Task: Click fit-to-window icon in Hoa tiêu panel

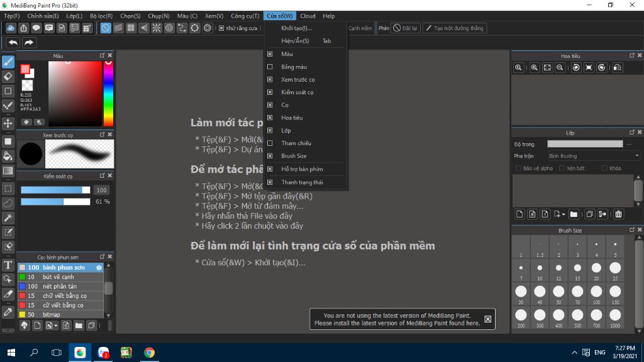Action: click(547, 68)
